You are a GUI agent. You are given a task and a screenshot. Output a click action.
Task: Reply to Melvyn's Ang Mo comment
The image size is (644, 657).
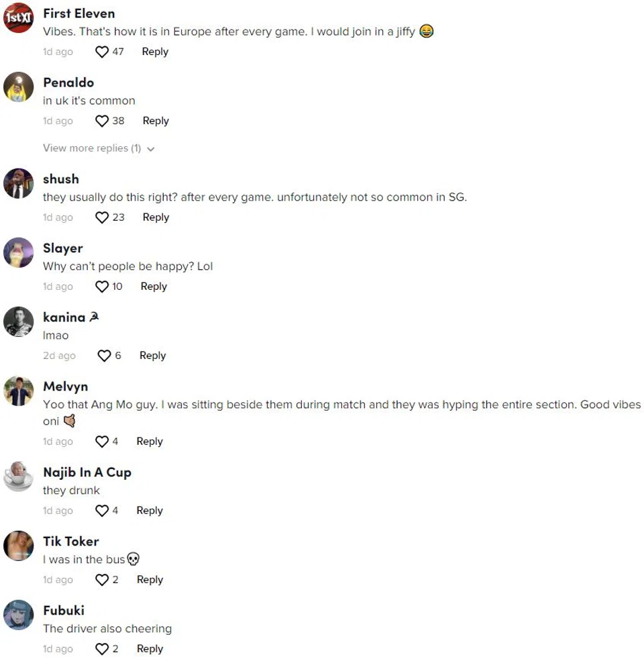[x=150, y=442]
